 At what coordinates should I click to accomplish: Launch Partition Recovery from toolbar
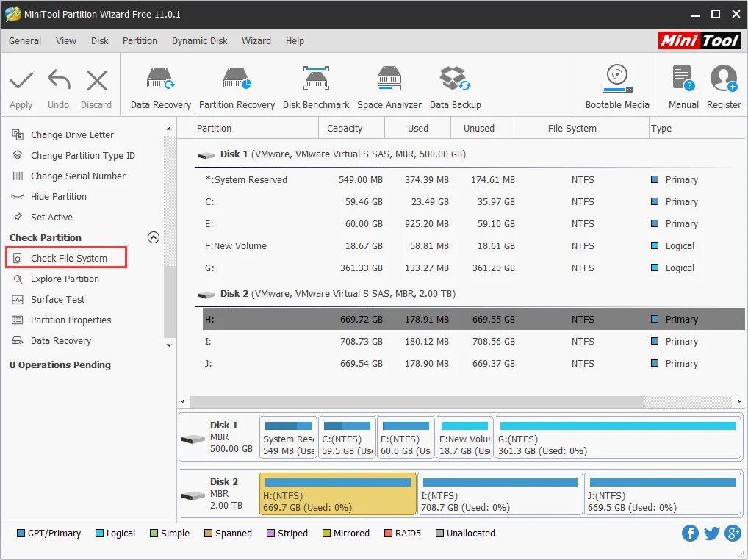237,89
